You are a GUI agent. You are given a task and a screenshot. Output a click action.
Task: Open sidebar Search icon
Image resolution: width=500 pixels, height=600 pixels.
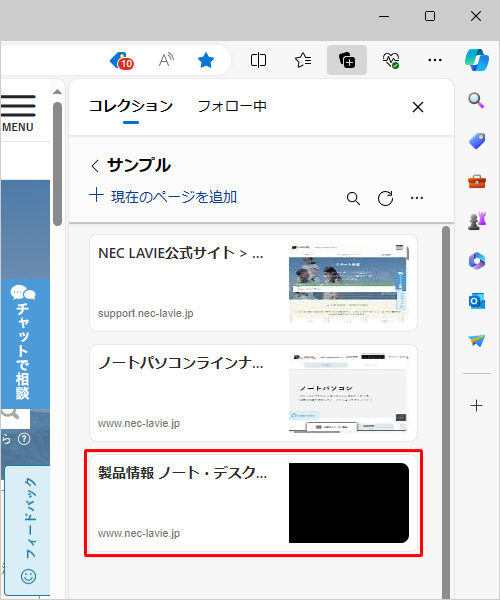476,100
